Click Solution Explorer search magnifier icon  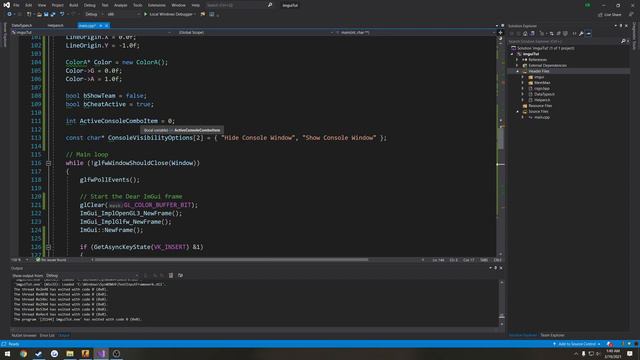(623, 41)
